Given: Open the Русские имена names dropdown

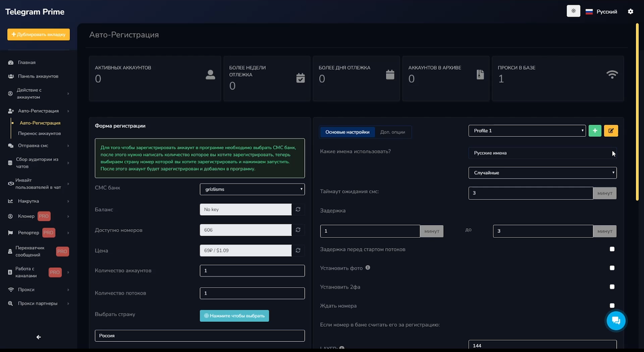Looking at the screenshot, I should tap(543, 153).
